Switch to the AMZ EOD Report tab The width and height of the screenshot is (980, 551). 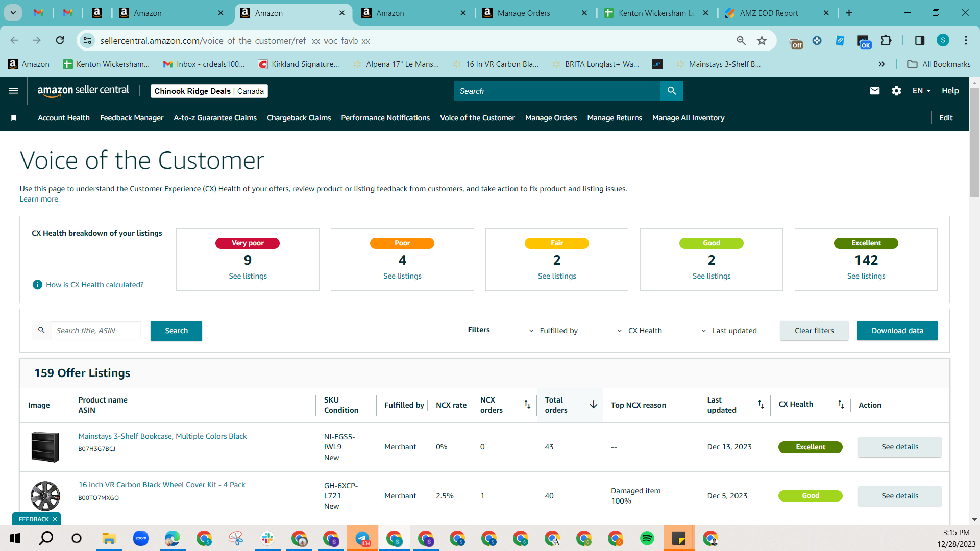(776, 13)
